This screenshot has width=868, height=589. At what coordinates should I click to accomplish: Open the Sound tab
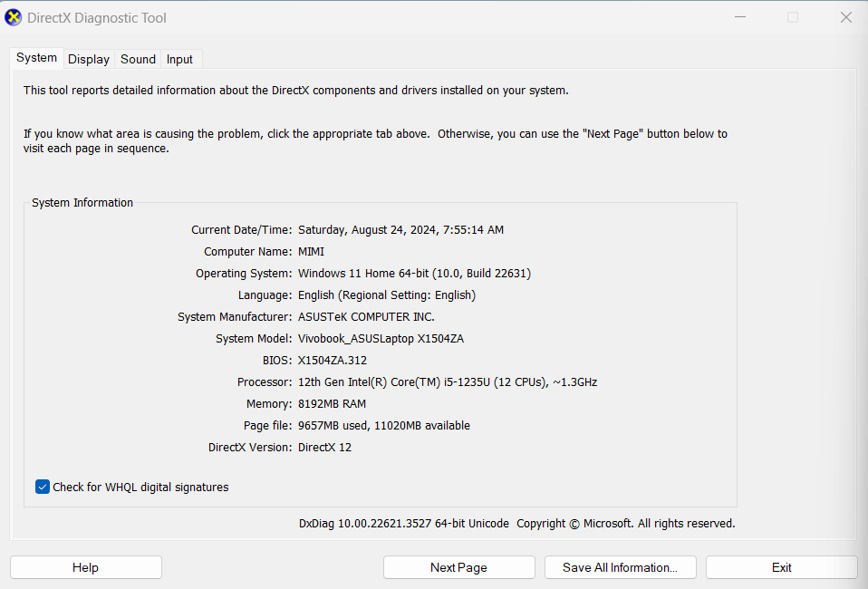[138, 59]
